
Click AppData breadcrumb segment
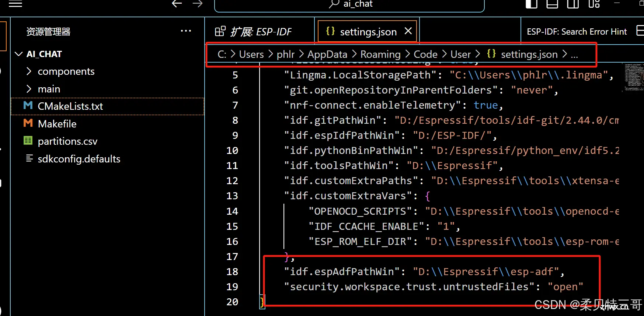[x=327, y=55]
